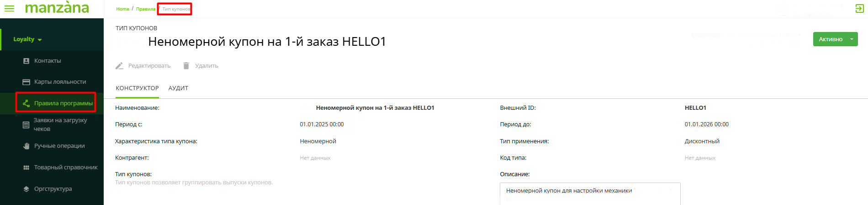Click the Оргструктура layers icon
Screen dimensions: 868x205
26,189
